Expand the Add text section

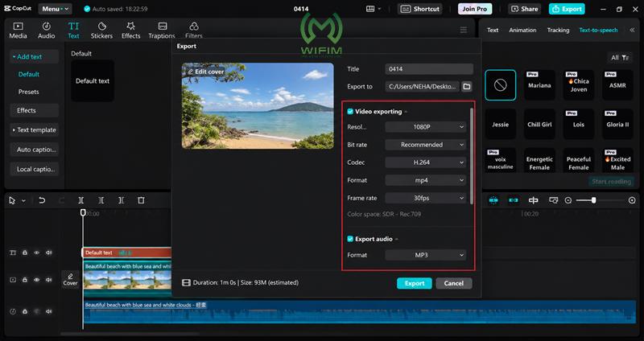34,56
